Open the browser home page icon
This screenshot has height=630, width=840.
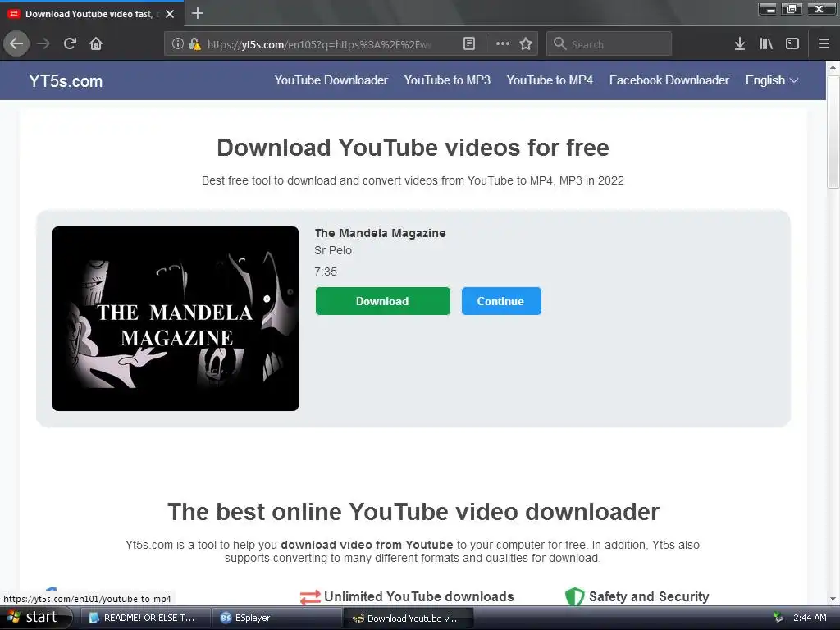(96, 43)
